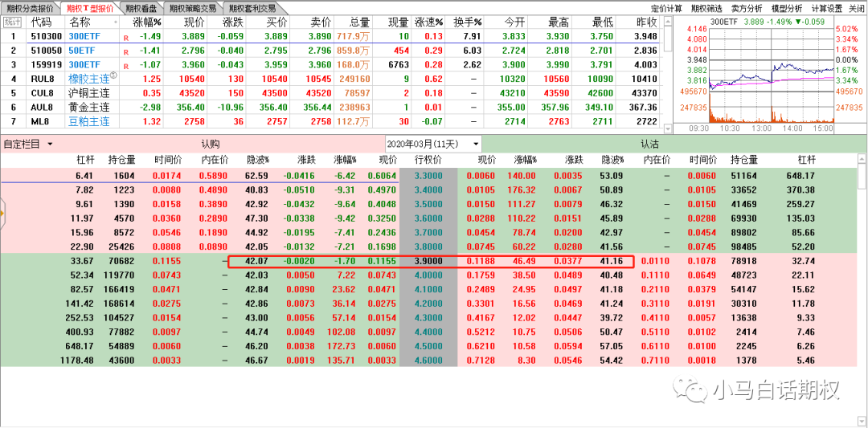The image size is (868, 428).
Task: Click call implied volatility 62.59
Action: point(257,175)
